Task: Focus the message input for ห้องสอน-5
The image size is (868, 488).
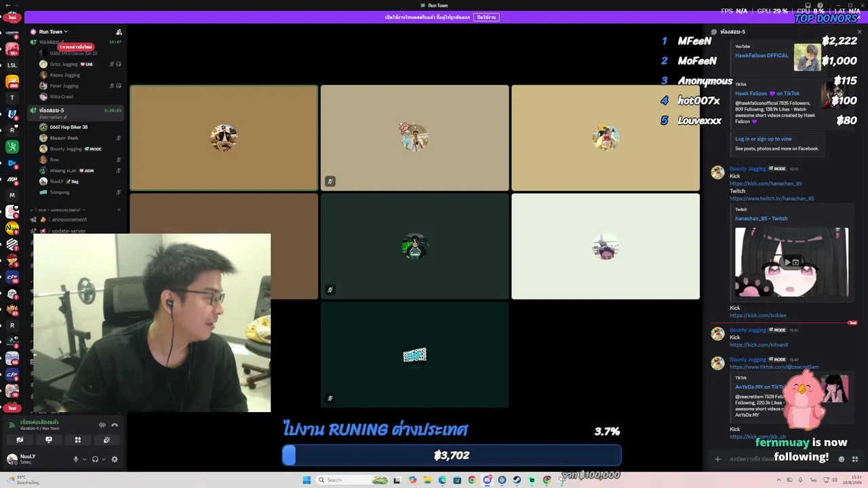Action: pyautogui.click(x=780, y=459)
